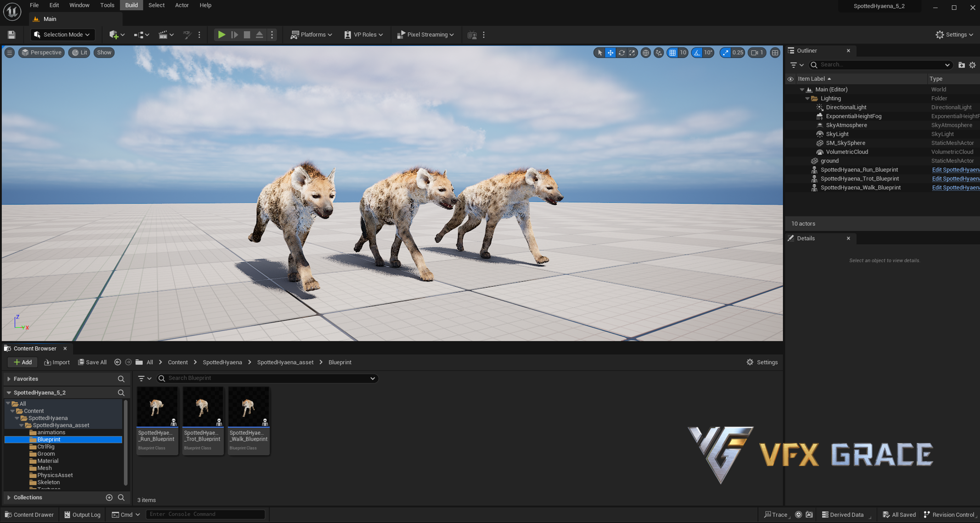Open the editor Settings dropdown at top right
The image size is (980, 523).
point(954,34)
